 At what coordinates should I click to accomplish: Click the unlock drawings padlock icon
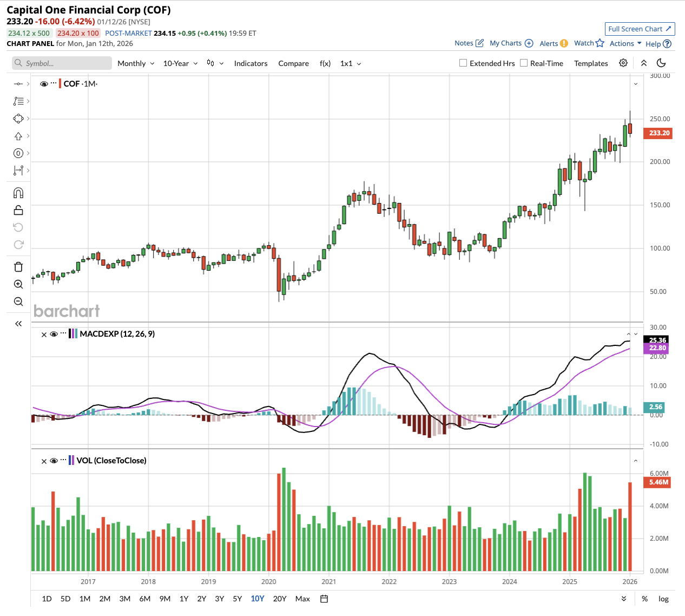click(18, 211)
